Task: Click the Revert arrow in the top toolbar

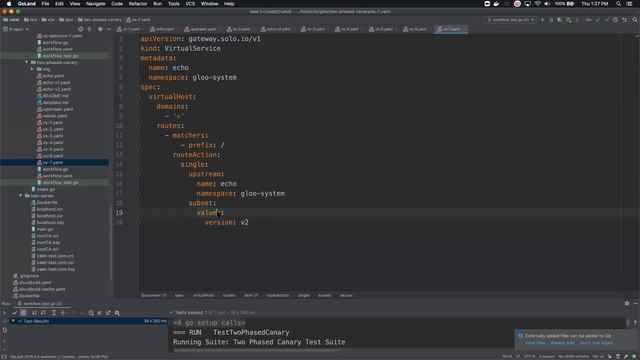Action: (624, 20)
